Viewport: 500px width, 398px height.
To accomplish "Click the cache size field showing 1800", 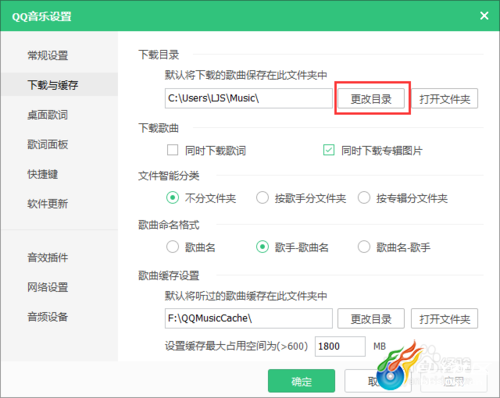I will (340, 346).
